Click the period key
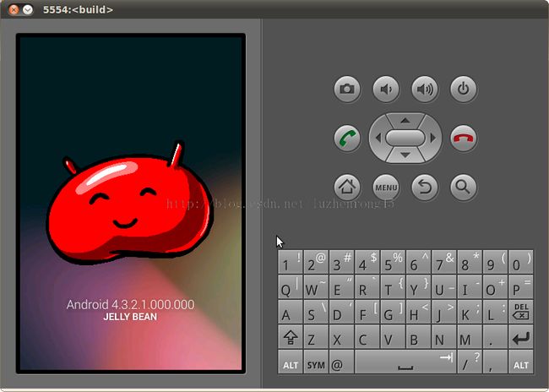549x392 pixels. 495,337
